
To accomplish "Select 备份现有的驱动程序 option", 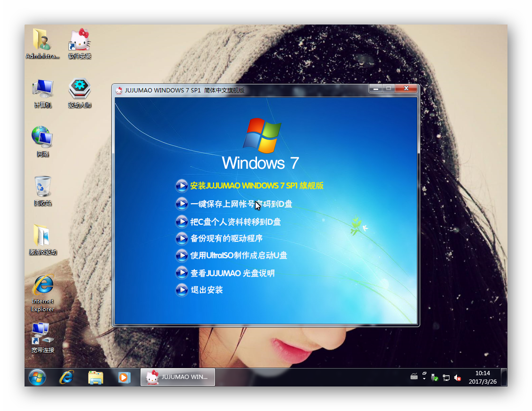I will (x=227, y=238).
